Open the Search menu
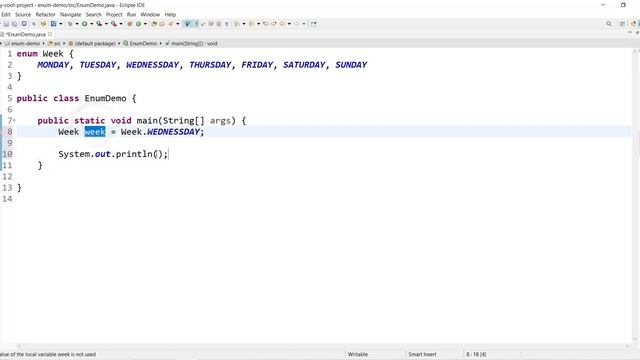 [93, 14]
